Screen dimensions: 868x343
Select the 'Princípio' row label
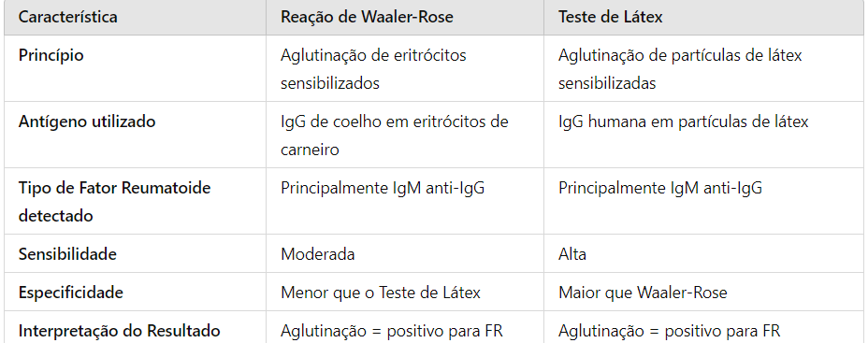(x=51, y=55)
